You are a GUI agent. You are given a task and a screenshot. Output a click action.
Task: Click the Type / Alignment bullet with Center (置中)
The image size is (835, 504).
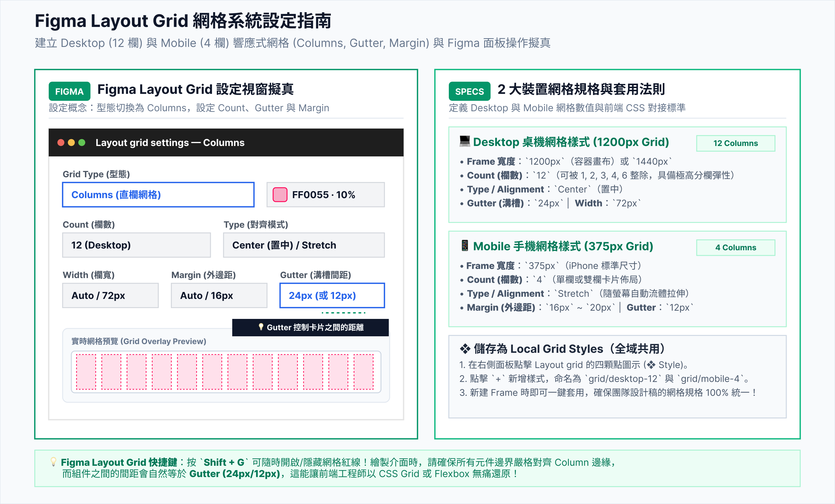[x=542, y=189]
